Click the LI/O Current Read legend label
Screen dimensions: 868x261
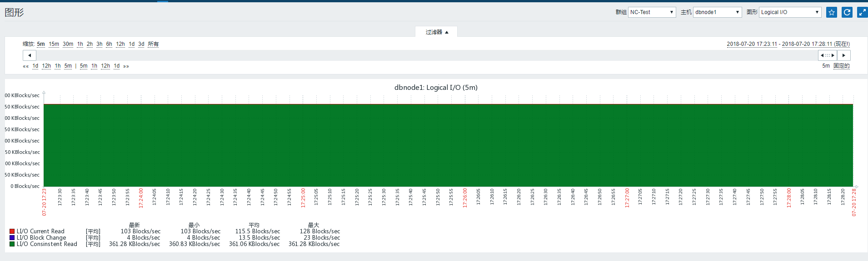(40, 231)
